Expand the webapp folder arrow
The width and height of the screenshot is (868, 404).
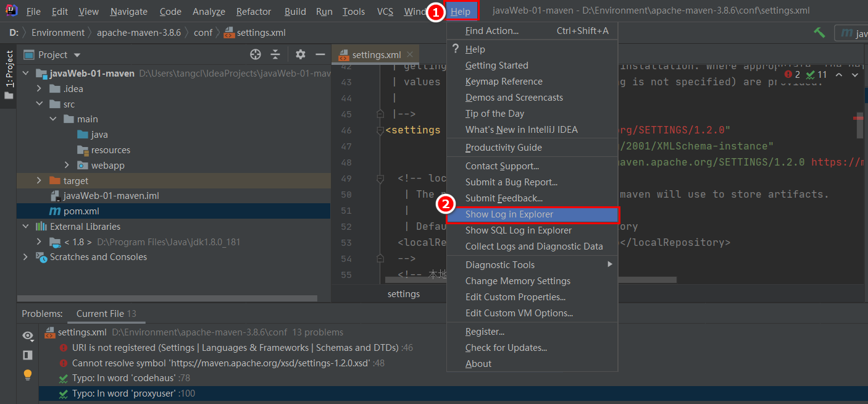coord(67,165)
